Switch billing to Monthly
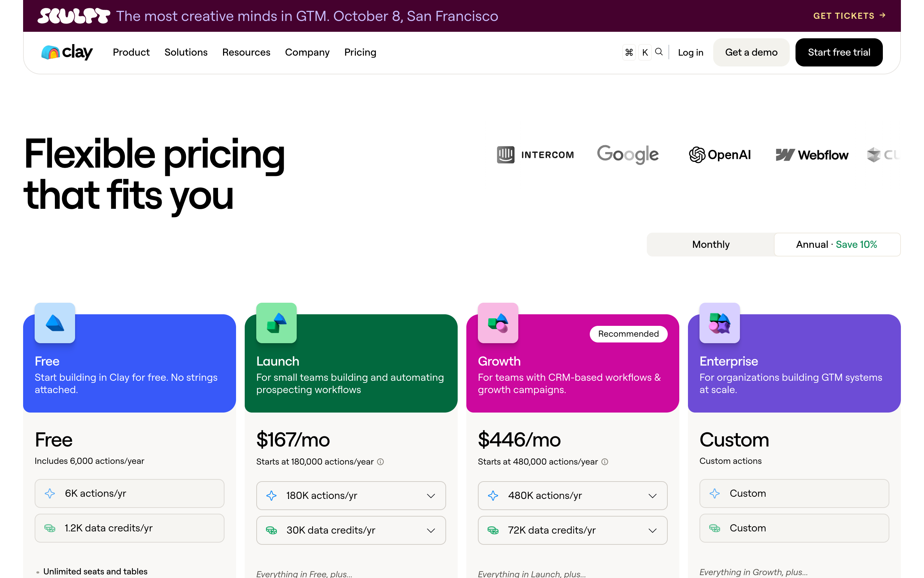The image size is (924, 578). [x=711, y=245]
